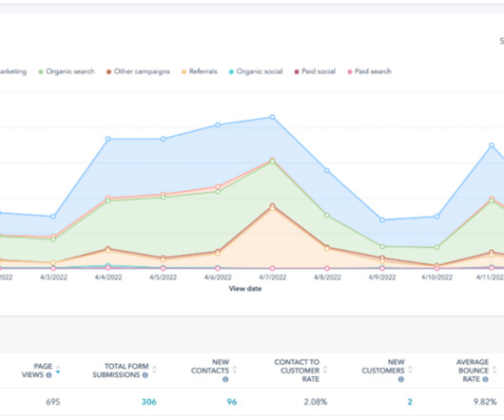The height and width of the screenshot is (420, 504).
Task: Select blue top data point on 4/4/2022
Action: coord(108,139)
